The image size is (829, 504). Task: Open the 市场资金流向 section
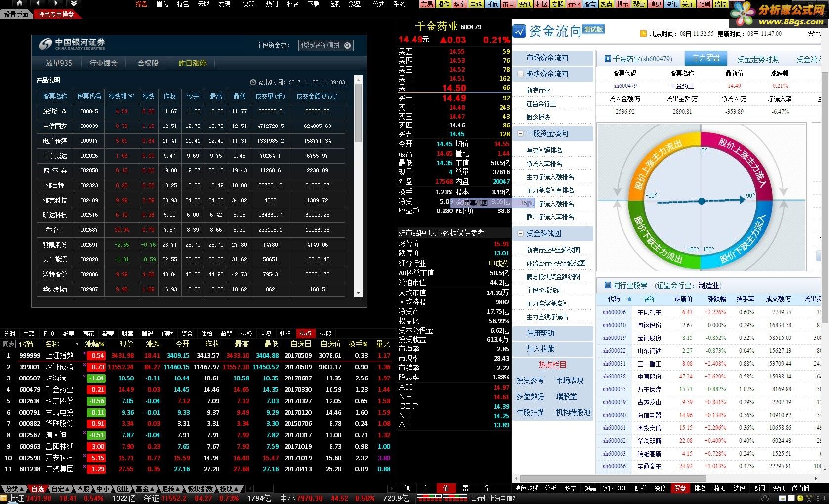552,58
